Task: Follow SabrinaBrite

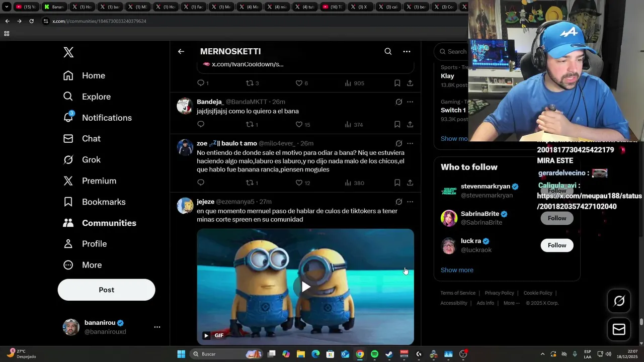Action: [x=557, y=218]
